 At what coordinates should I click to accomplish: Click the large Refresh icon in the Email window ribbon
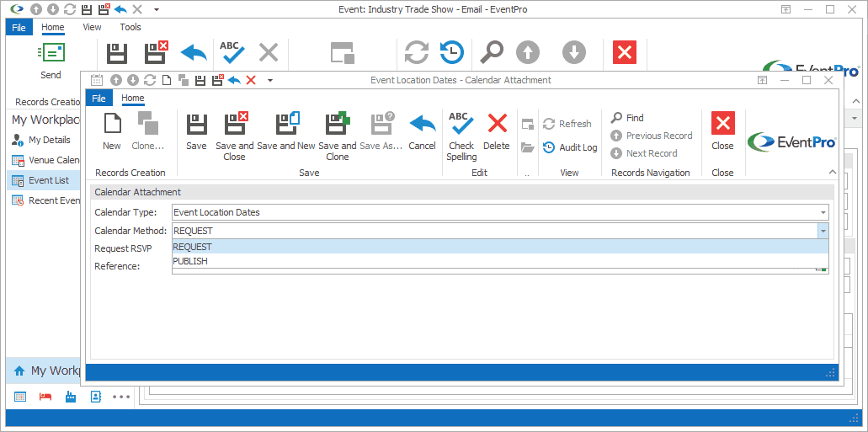tap(417, 53)
